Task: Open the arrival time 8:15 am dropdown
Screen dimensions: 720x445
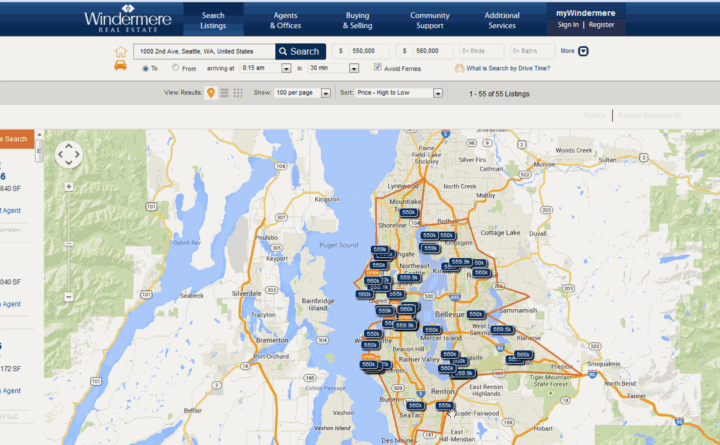Action: coord(286,68)
